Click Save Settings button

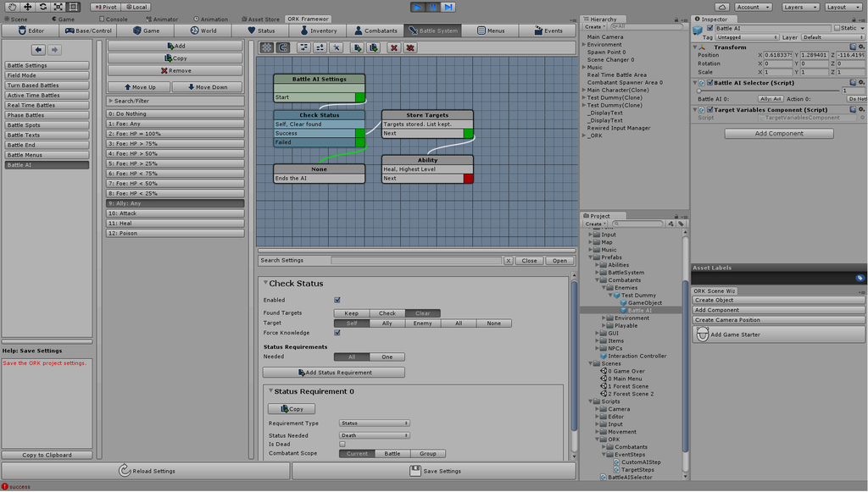434,471
